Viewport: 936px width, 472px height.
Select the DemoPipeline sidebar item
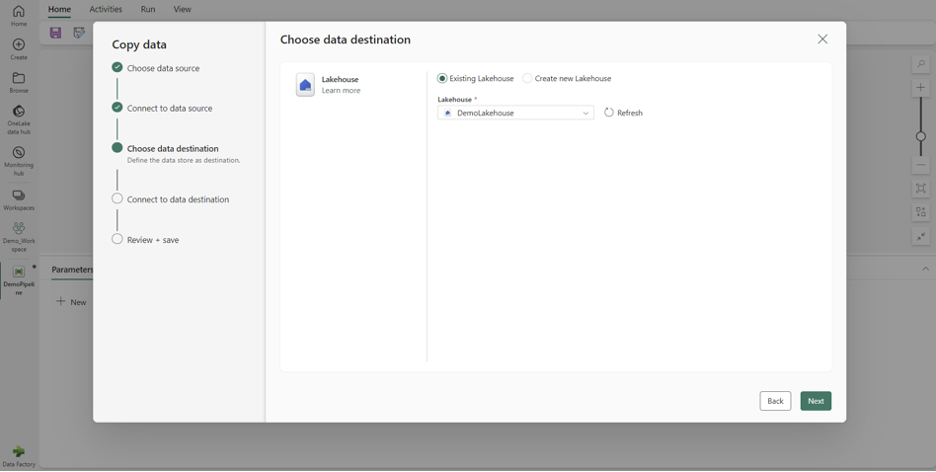point(19,280)
